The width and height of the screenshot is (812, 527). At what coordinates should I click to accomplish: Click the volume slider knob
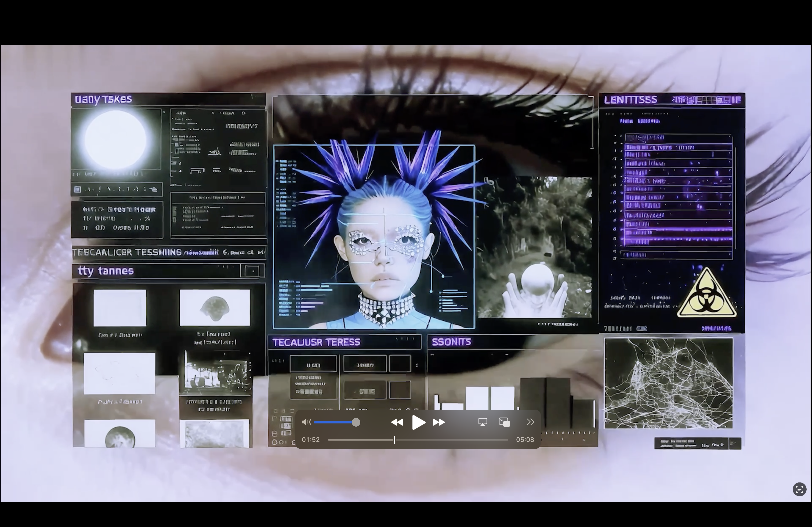(x=356, y=422)
